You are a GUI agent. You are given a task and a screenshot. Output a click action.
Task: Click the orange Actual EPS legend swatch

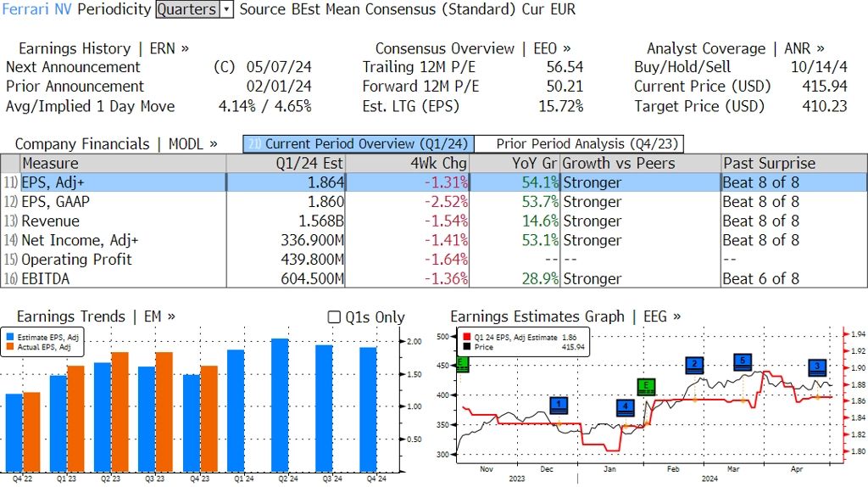tap(10, 347)
